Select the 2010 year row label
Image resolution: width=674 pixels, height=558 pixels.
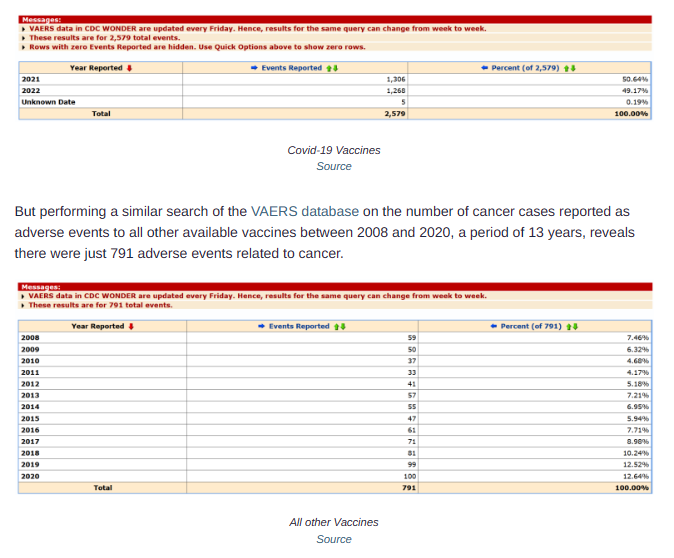click(30, 361)
